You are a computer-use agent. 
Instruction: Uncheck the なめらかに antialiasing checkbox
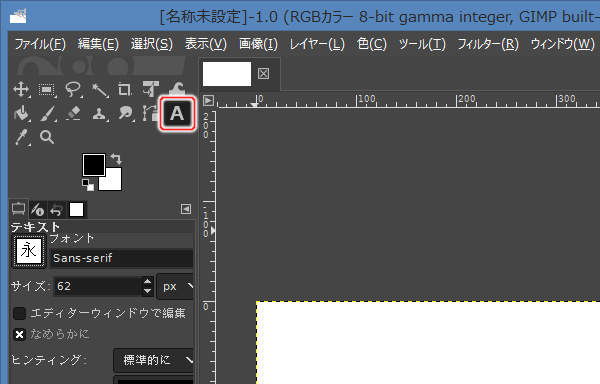pos(20,335)
